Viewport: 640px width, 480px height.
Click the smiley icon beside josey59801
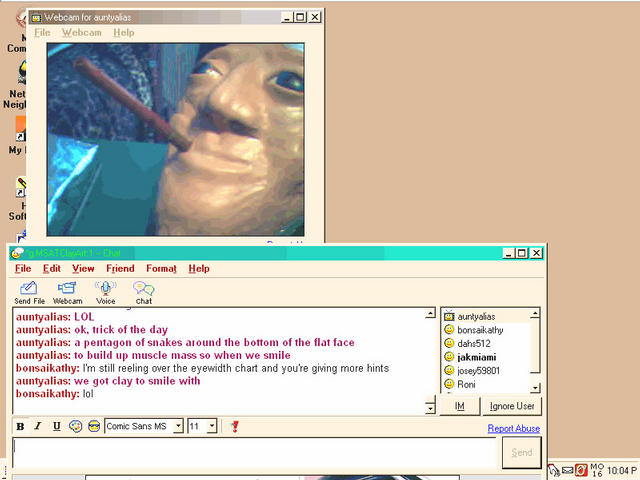449,370
